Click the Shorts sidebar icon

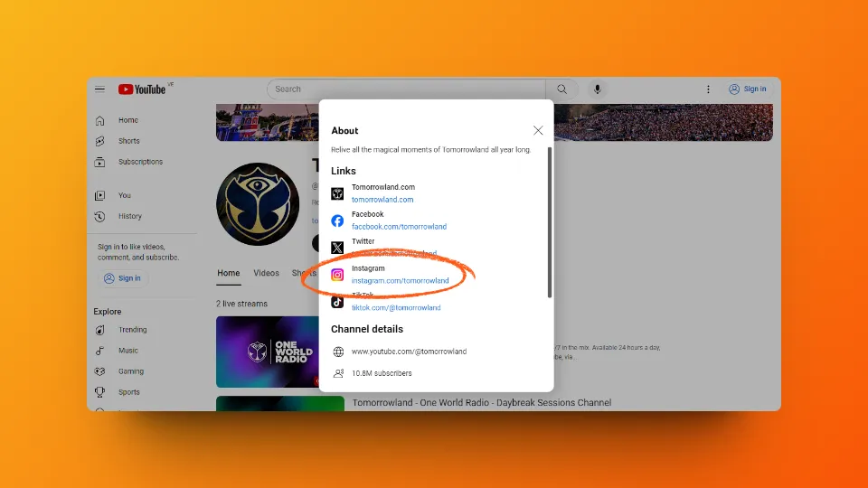pyautogui.click(x=99, y=141)
